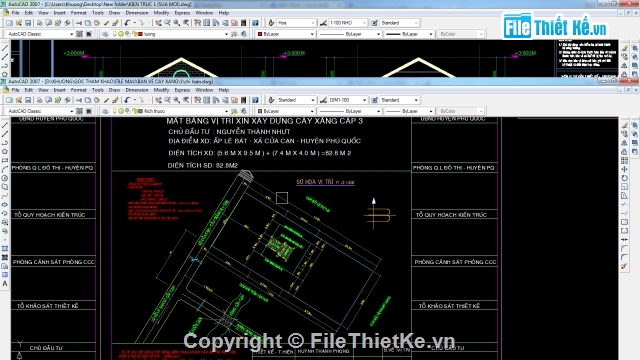Open Window menu in KIEN TRUC 1 window
The width and height of the screenshot is (640, 360).
click(x=204, y=13)
